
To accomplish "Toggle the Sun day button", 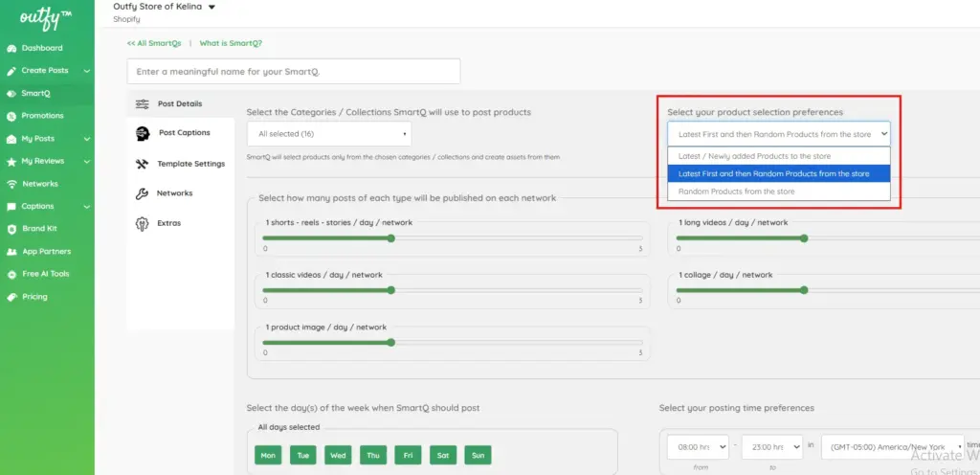I will 479,455.
